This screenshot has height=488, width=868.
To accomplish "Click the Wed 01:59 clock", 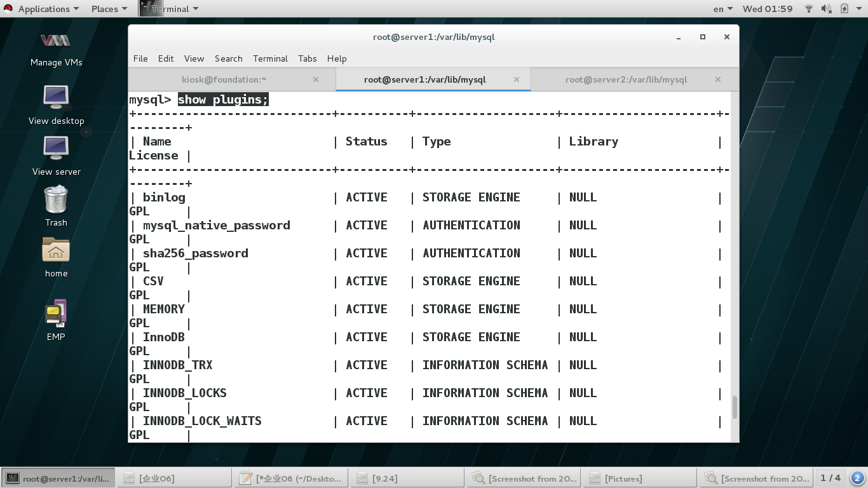I will pos(768,9).
